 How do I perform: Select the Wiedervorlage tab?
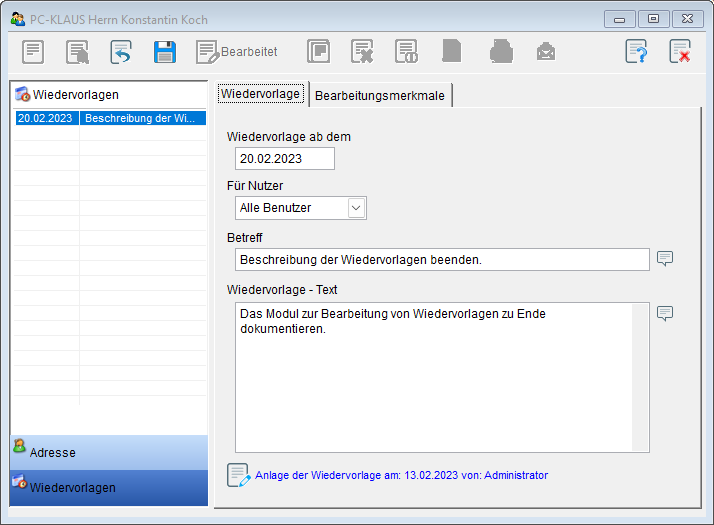coord(261,94)
